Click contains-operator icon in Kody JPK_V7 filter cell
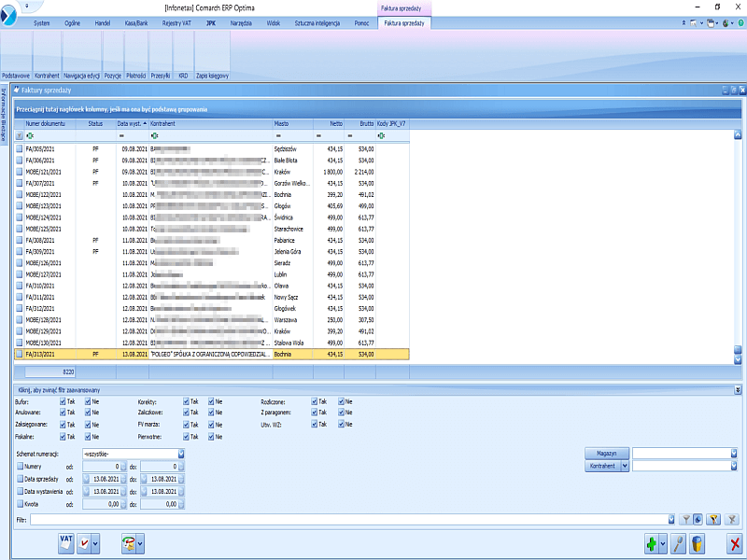 point(381,135)
